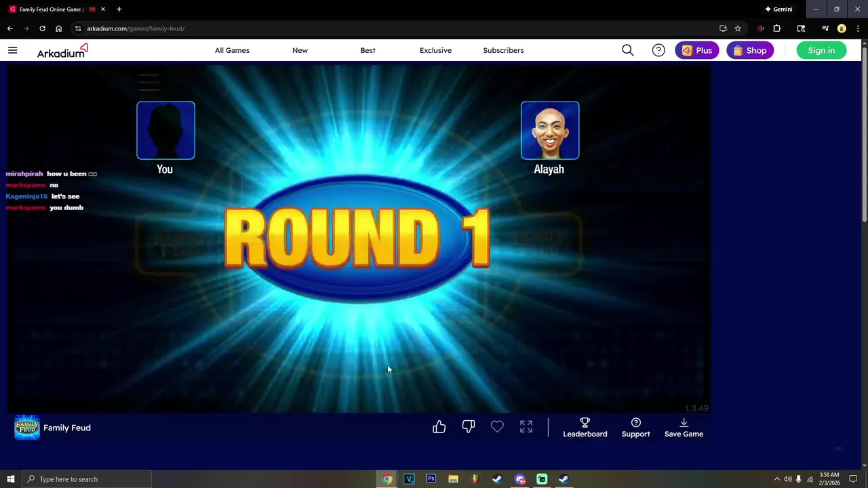Open a new browser tab

click(119, 9)
